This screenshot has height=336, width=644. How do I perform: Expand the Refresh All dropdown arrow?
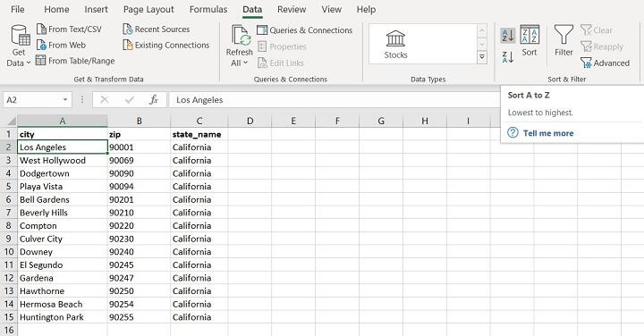[x=246, y=63]
